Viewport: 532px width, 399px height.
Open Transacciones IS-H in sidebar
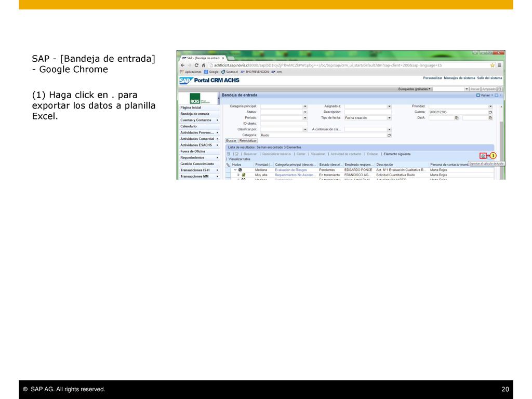pyautogui.click(x=195, y=170)
